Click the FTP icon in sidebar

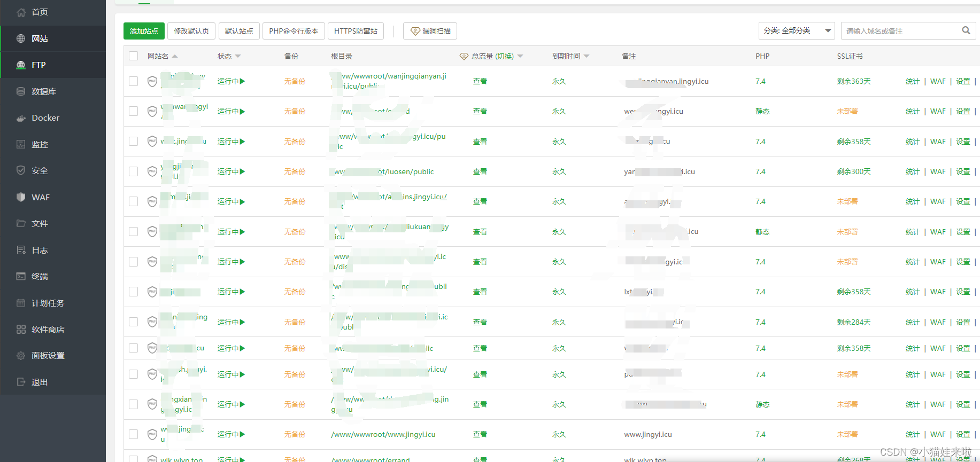click(21, 65)
